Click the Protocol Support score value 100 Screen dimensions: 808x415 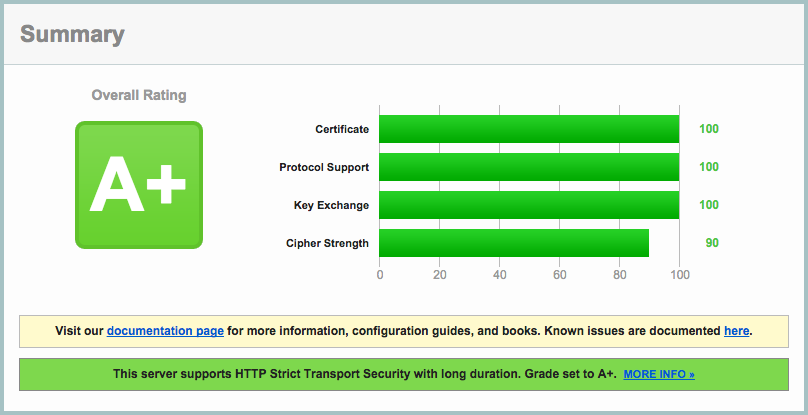tap(709, 167)
